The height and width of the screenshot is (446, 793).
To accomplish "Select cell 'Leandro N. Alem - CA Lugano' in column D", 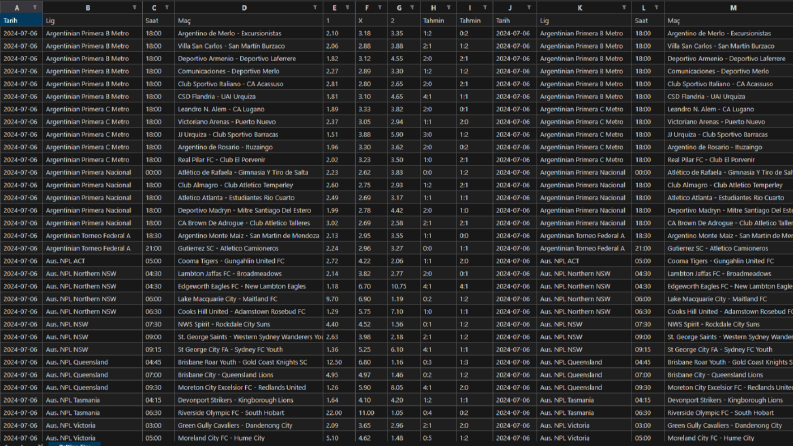I will click(x=249, y=109).
